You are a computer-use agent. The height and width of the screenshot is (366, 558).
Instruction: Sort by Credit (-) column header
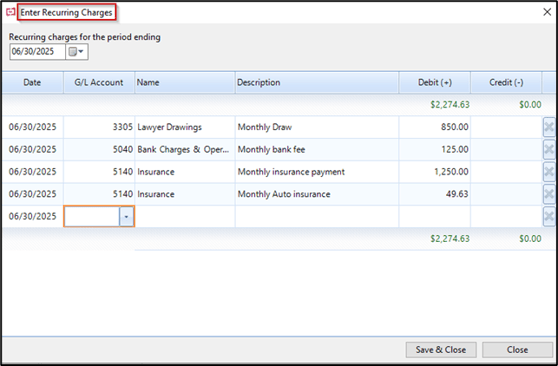tap(506, 83)
